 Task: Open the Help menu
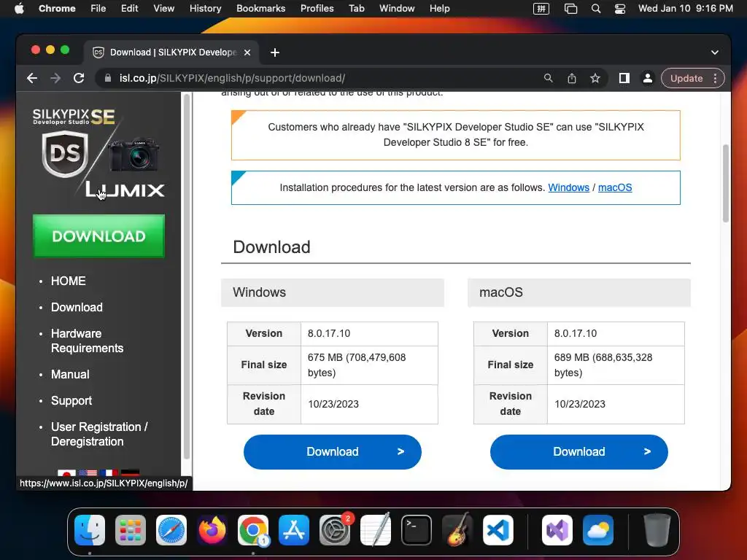[439, 9]
